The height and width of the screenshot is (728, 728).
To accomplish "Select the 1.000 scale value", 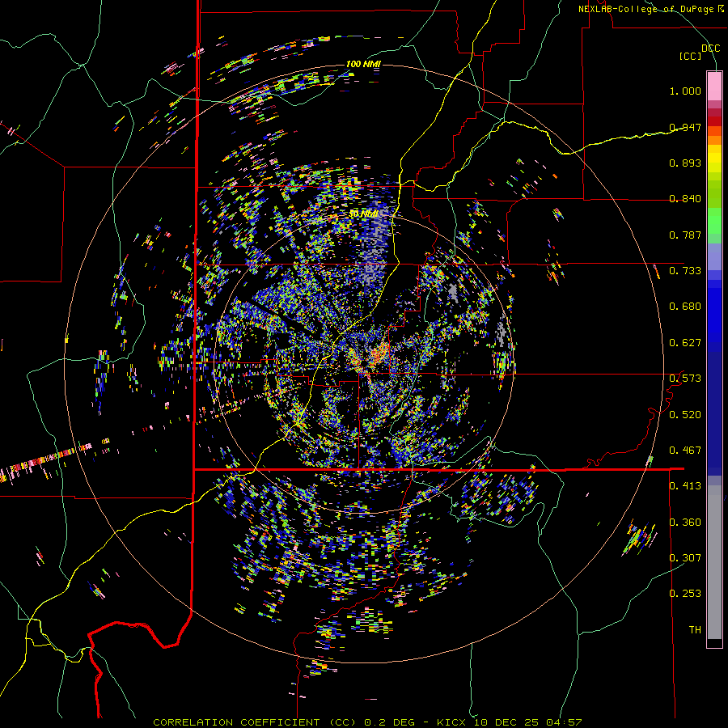I will [x=685, y=91].
